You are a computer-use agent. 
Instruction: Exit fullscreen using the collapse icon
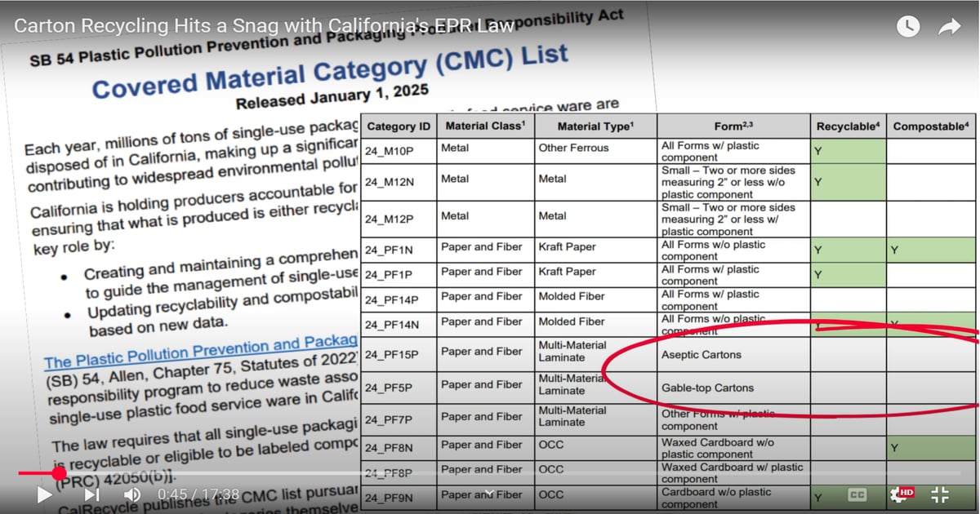tap(940, 494)
